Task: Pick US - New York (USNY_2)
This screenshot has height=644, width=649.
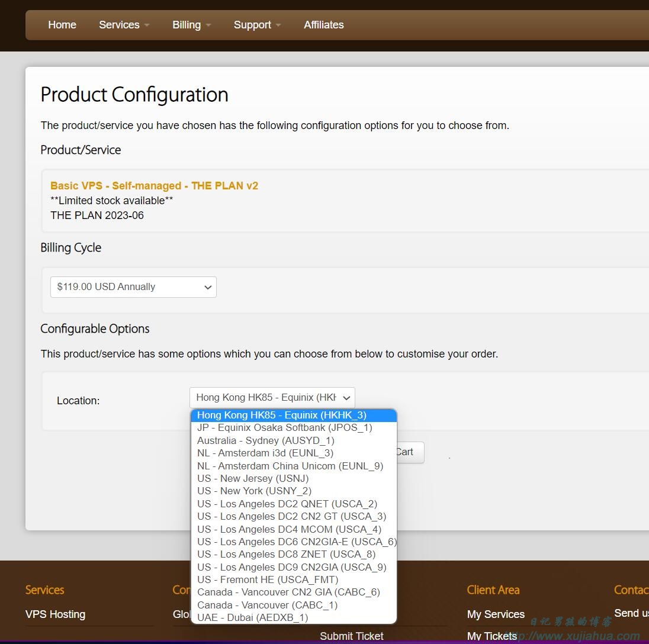Action: (x=294, y=491)
